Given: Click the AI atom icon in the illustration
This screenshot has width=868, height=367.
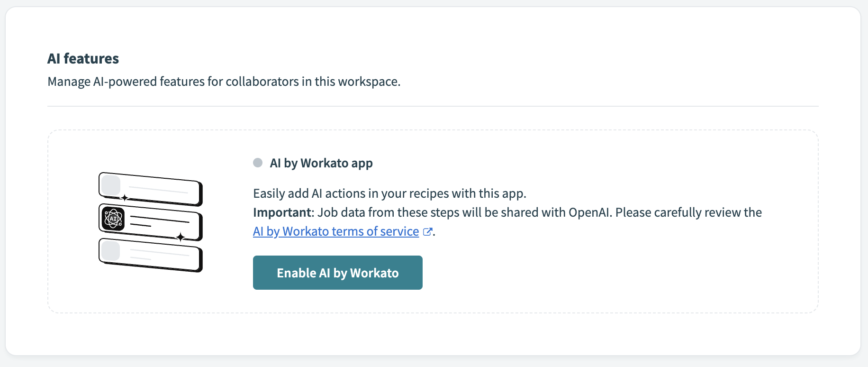Looking at the screenshot, I should [x=113, y=219].
